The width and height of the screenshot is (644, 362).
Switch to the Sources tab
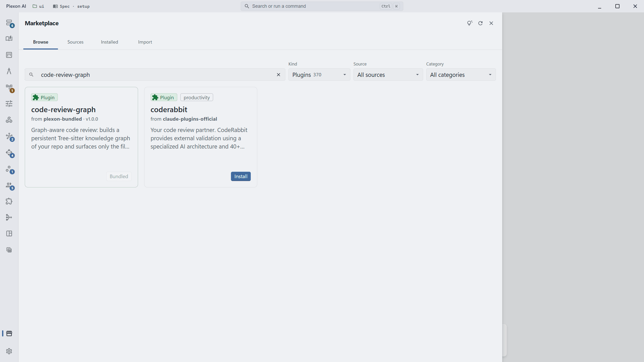coord(75,42)
